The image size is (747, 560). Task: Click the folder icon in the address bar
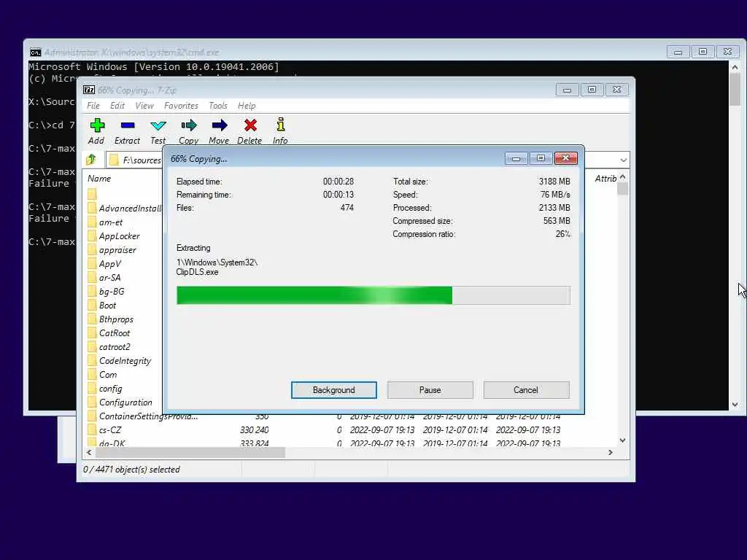click(113, 160)
